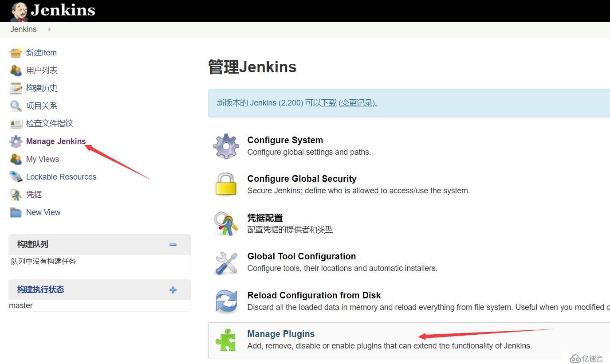Open Manage Plugins
Viewport: 610px width, 364px height.
pos(281,334)
